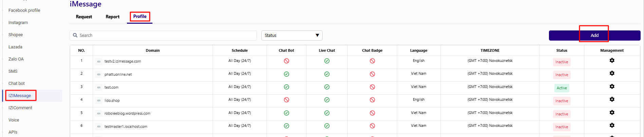Click Live Chat check icon for phattuonline.net
The image size is (644, 137).
coord(327,74)
